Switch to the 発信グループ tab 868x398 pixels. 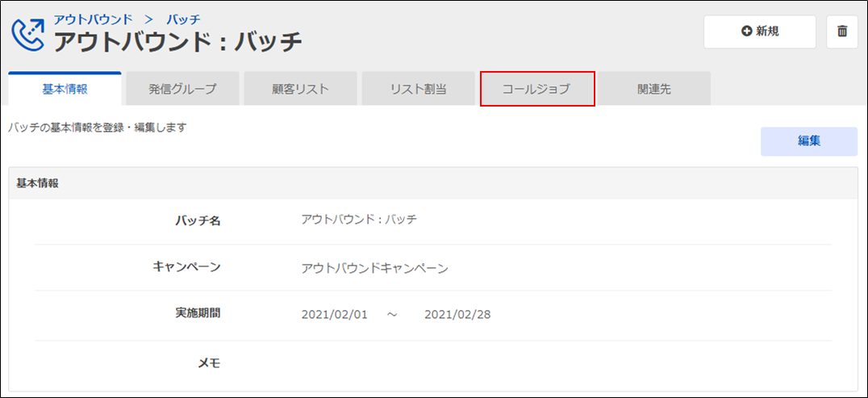(x=182, y=89)
